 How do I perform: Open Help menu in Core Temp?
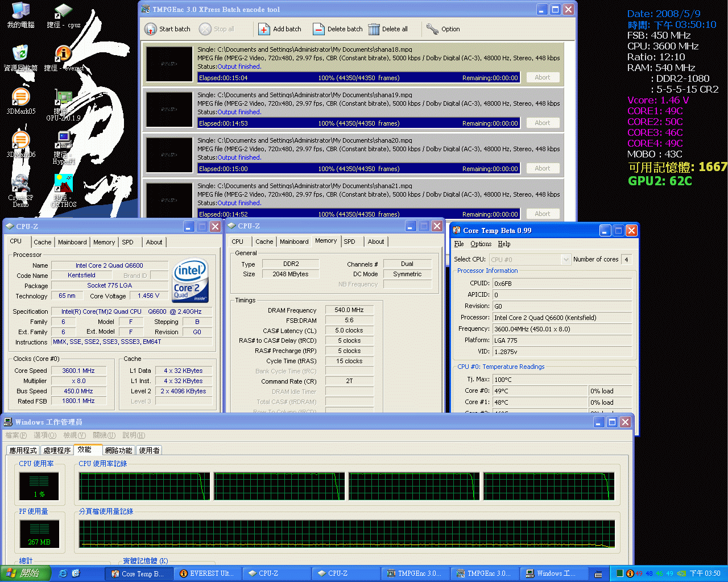[x=504, y=244]
